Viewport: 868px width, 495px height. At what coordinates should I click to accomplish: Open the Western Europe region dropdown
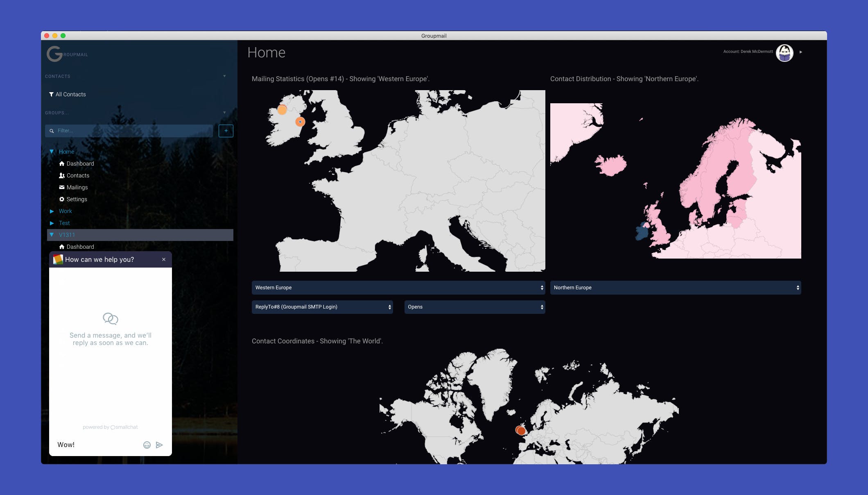398,288
